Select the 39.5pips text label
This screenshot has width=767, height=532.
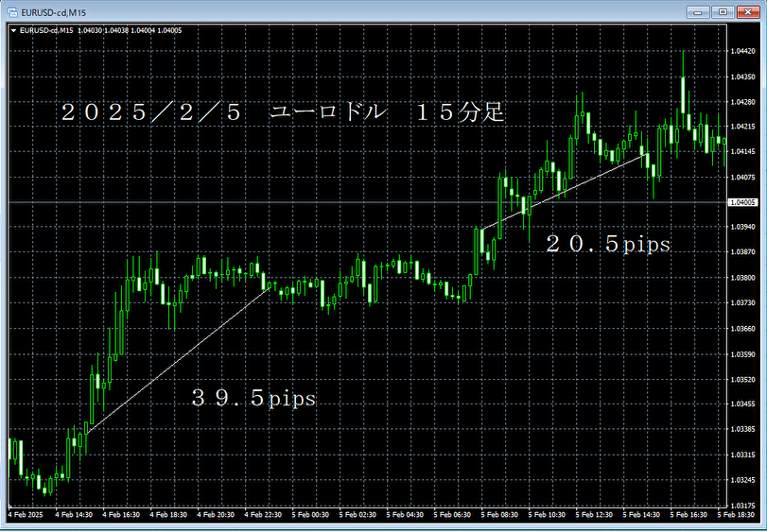point(253,399)
